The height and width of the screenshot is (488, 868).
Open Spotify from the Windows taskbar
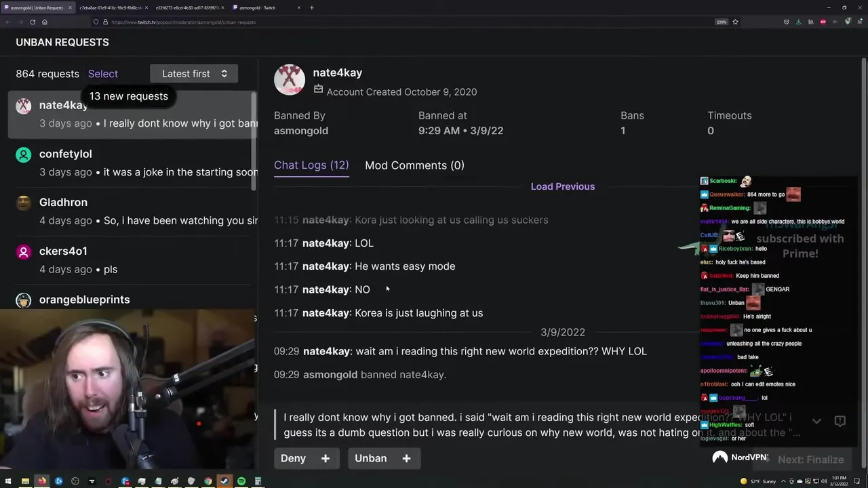241,481
